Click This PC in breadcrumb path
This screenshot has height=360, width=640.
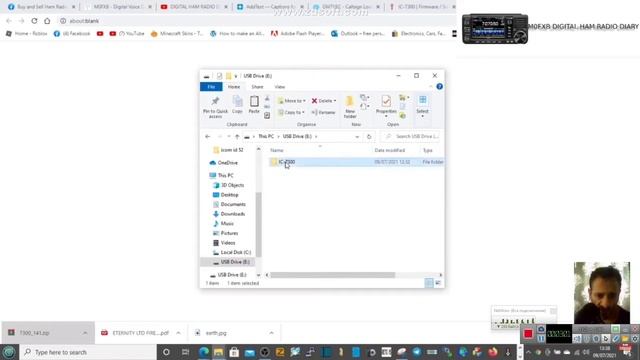(x=266, y=136)
